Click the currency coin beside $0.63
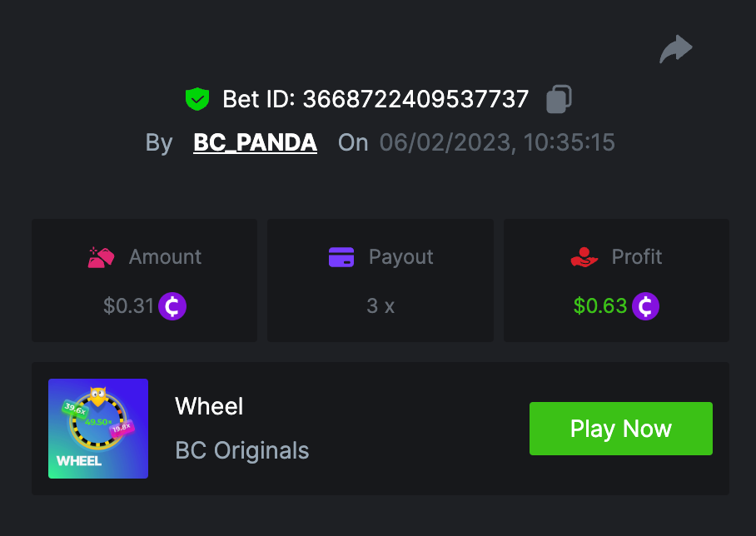Viewport: 756px width, 536px height. click(645, 306)
